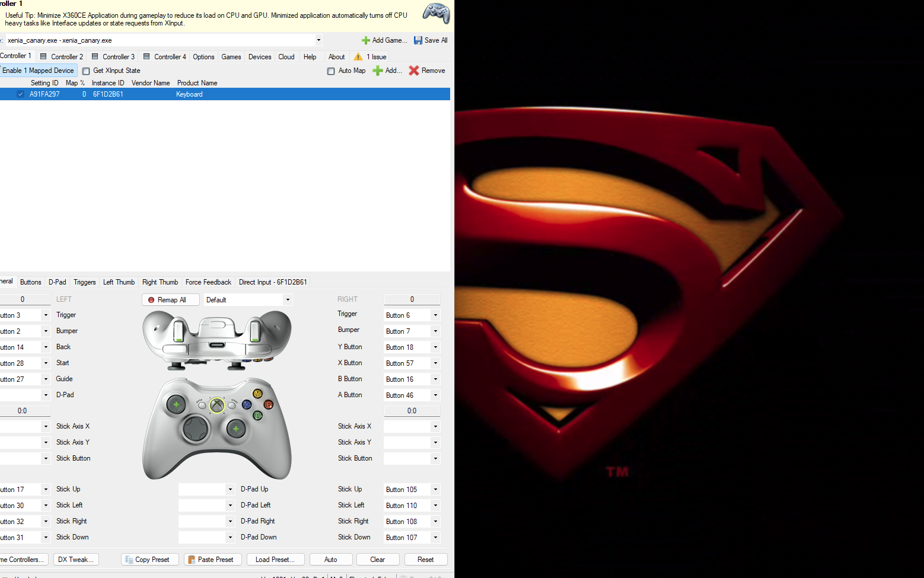Click the Controller 4 tab status icon
This screenshot has width=924, height=578.
pyautogui.click(x=146, y=56)
